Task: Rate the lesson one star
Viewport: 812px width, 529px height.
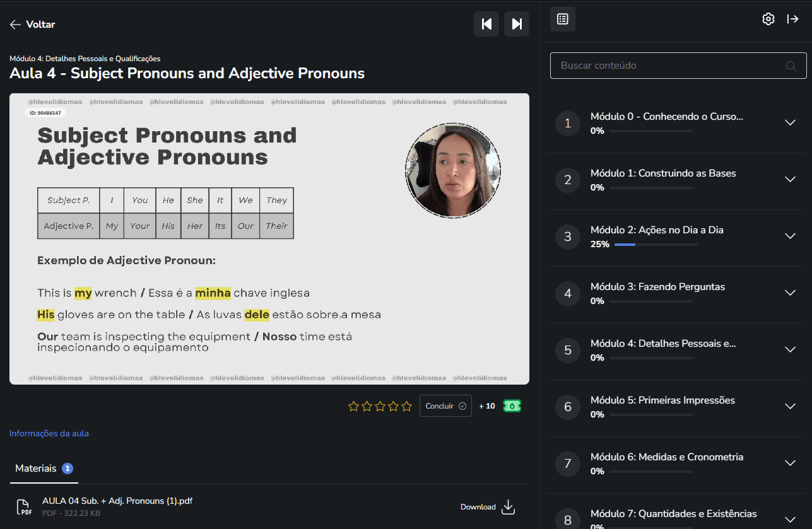Action: coord(354,406)
